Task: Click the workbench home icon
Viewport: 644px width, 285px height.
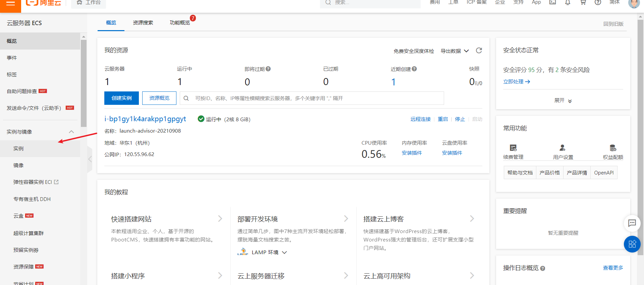Action: (79, 2)
